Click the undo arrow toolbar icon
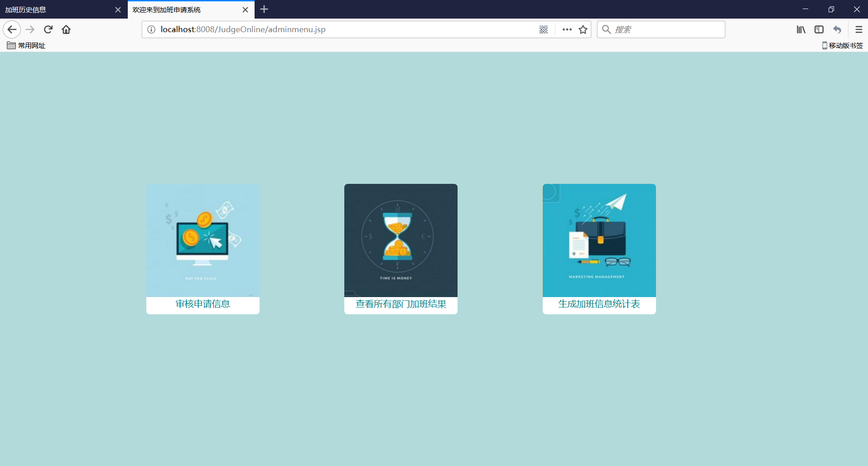 pos(837,29)
